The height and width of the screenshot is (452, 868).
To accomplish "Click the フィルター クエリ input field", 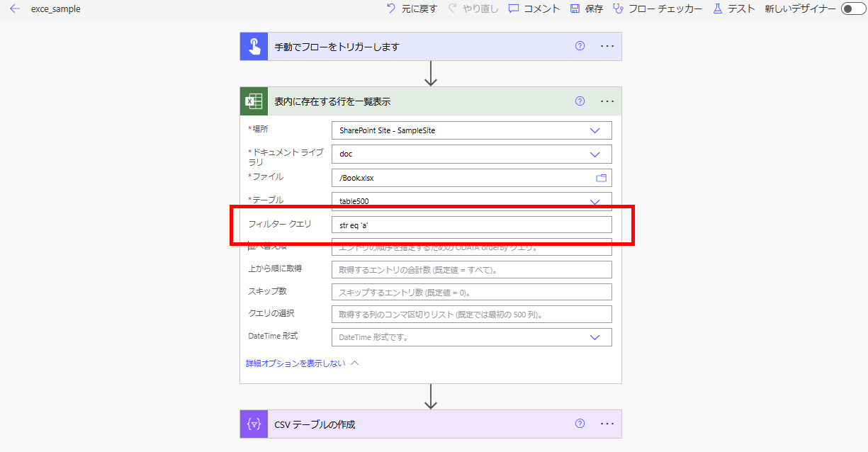I will click(x=471, y=224).
